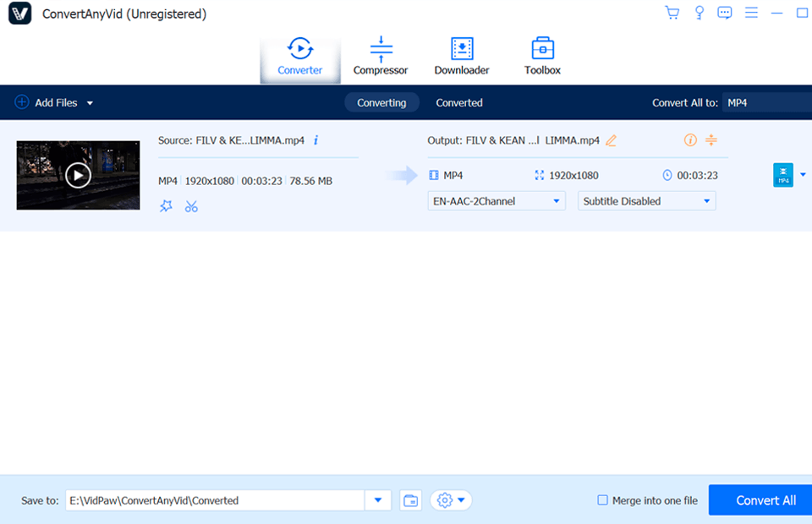This screenshot has height=524, width=812.
Task: Open the hamburger menu icon
Action: pyautogui.click(x=751, y=13)
